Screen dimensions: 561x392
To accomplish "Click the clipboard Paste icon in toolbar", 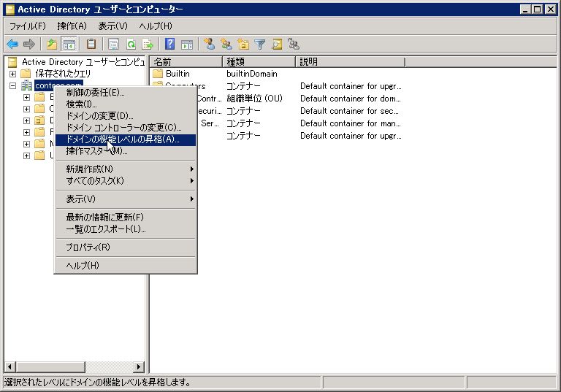I will [91, 45].
